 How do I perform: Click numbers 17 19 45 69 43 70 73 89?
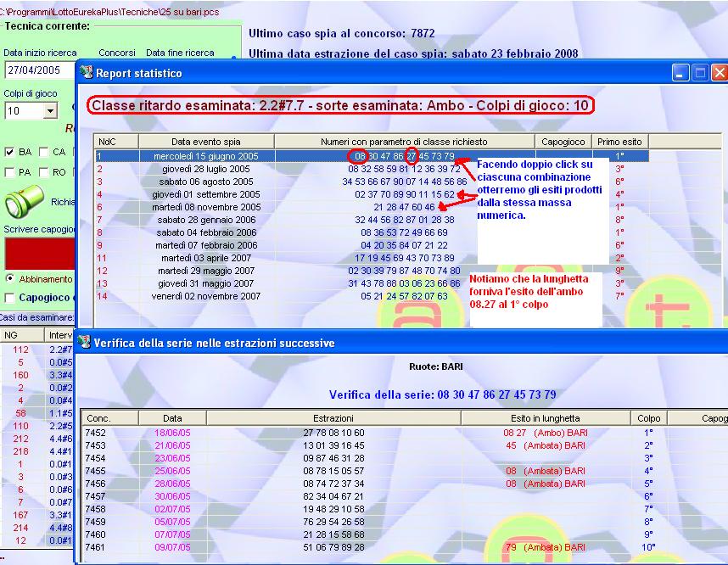405,258
